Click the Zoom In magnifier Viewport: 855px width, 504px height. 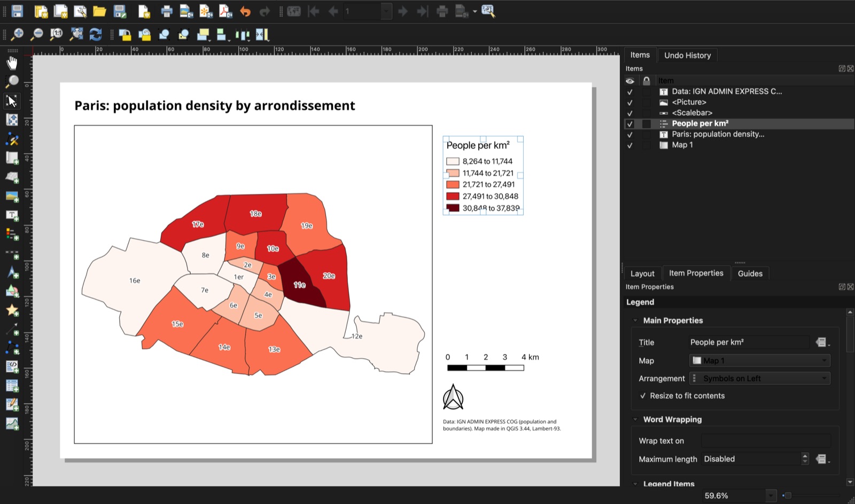point(17,35)
